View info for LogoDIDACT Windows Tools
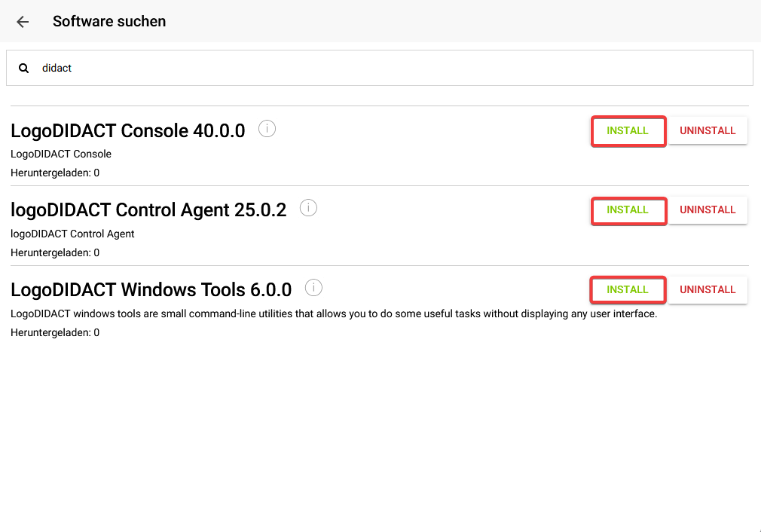The height and width of the screenshot is (532, 761). pos(313,287)
